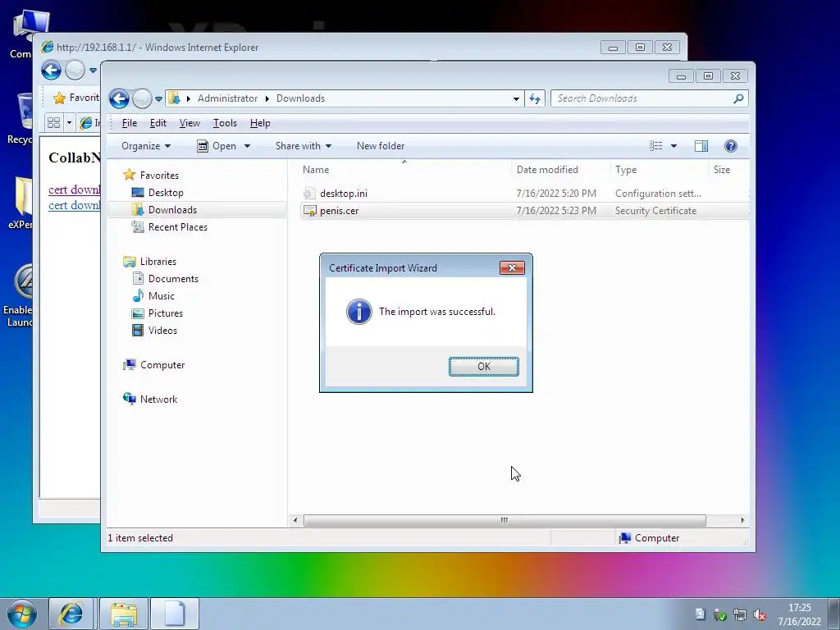This screenshot has width=840, height=630.
Task: Open the Pictures library
Action: coord(166,313)
